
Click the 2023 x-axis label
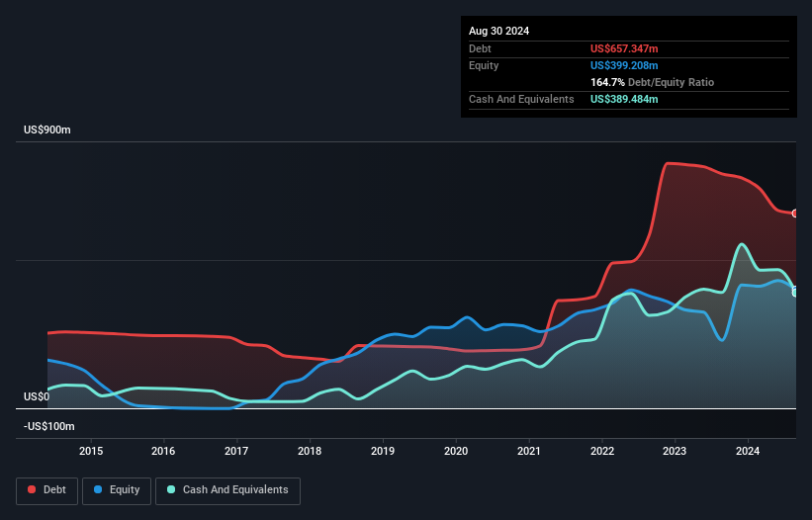[675, 451]
